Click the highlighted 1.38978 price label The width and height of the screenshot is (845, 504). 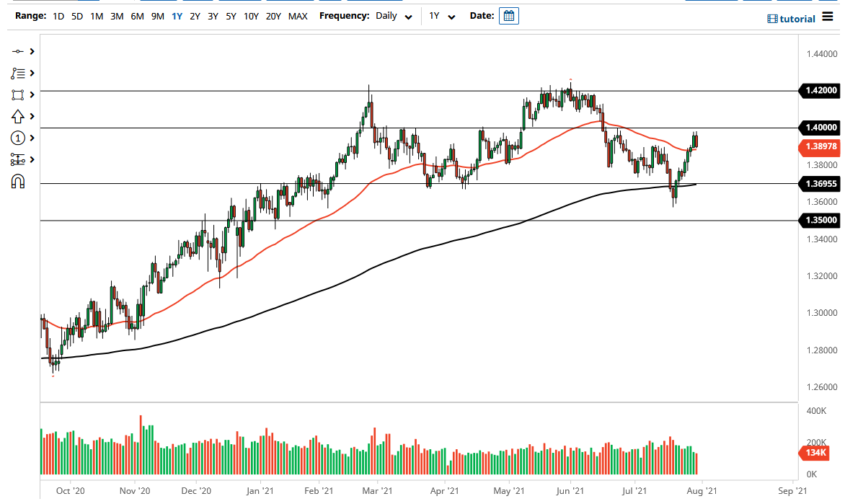[x=820, y=146]
